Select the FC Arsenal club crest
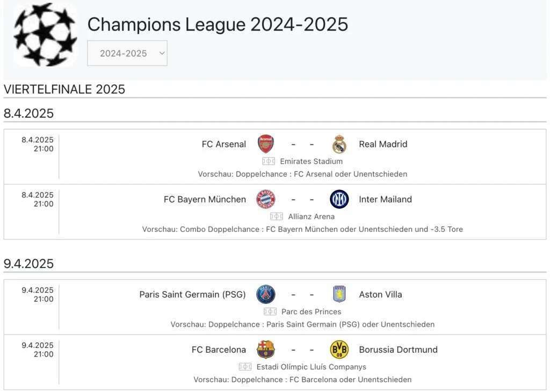Viewport: 550px width, 392px height. click(266, 144)
